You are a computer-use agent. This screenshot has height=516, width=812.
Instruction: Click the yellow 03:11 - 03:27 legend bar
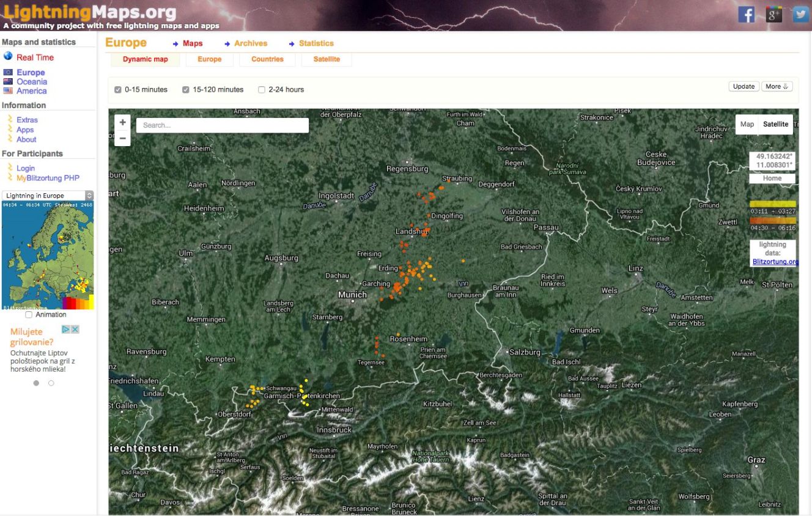tap(773, 204)
